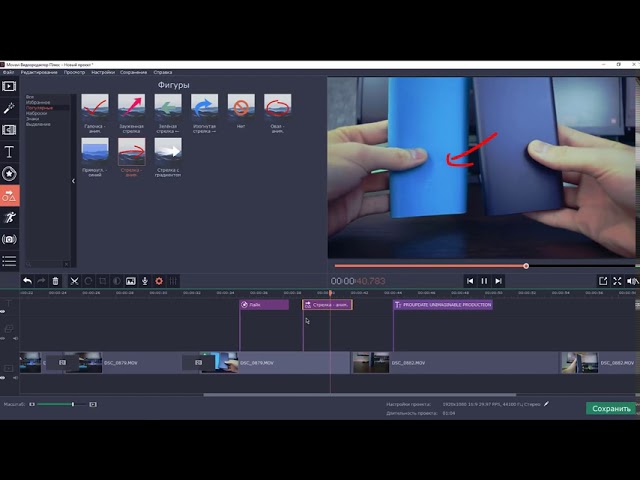Open the Настройки menu

tap(103, 72)
